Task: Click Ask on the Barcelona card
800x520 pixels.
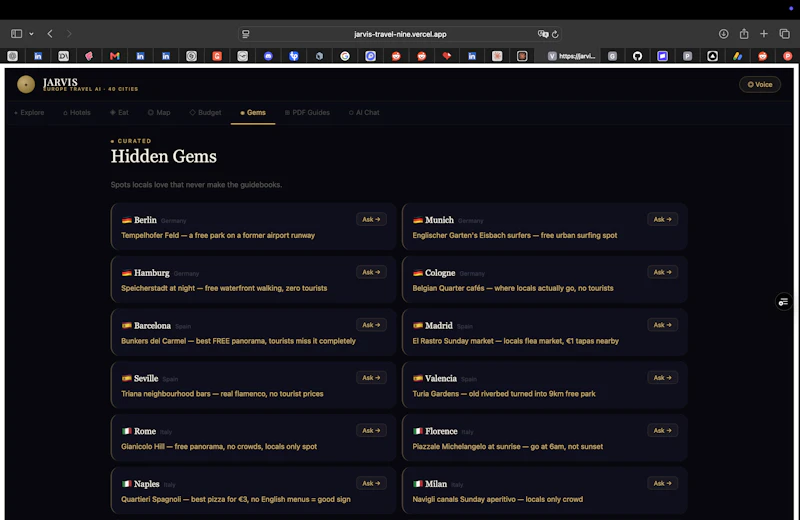Action: pyautogui.click(x=371, y=325)
